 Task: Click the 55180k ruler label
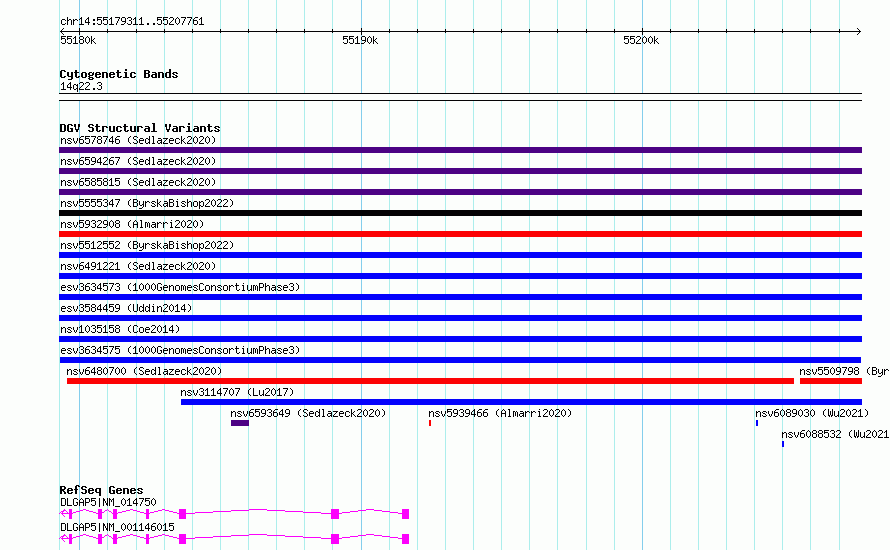tap(78, 40)
